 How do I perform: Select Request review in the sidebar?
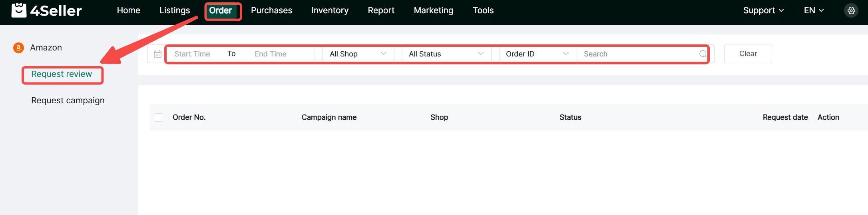(x=62, y=74)
